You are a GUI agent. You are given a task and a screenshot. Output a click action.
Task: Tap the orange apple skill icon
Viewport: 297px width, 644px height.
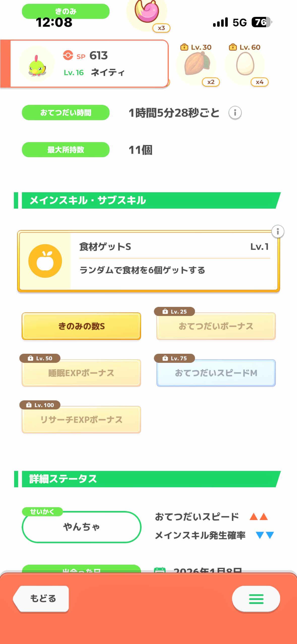pos(45,261)
